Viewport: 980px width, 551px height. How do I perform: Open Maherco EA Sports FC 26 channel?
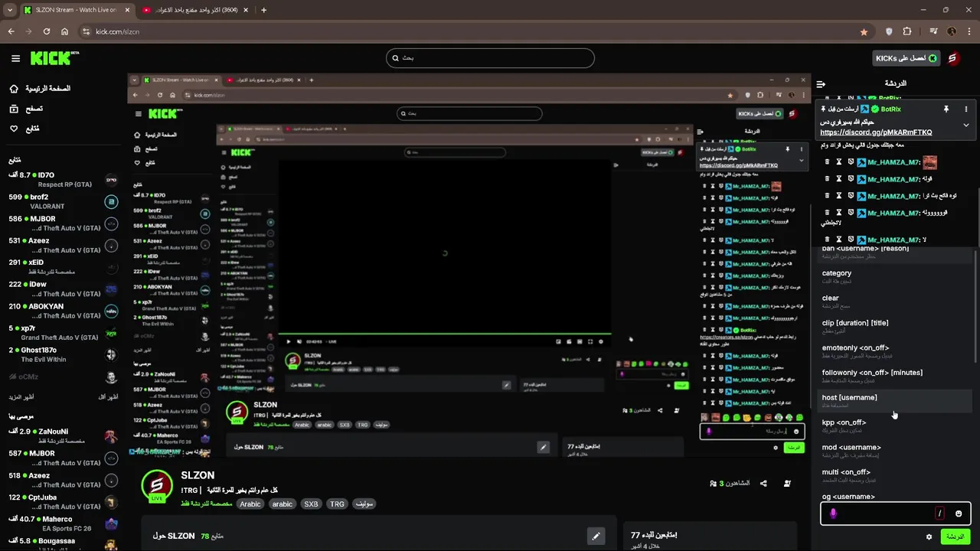pyautogui.click(x=63, y=523)
